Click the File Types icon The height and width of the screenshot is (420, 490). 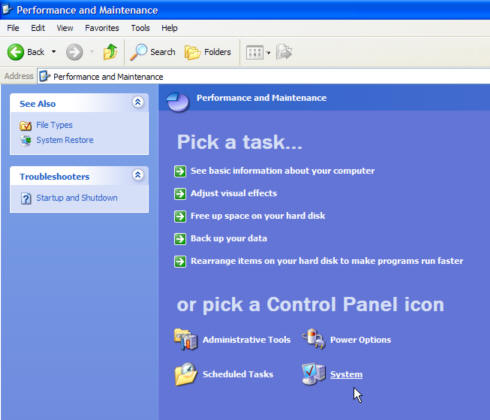[25, 125]
